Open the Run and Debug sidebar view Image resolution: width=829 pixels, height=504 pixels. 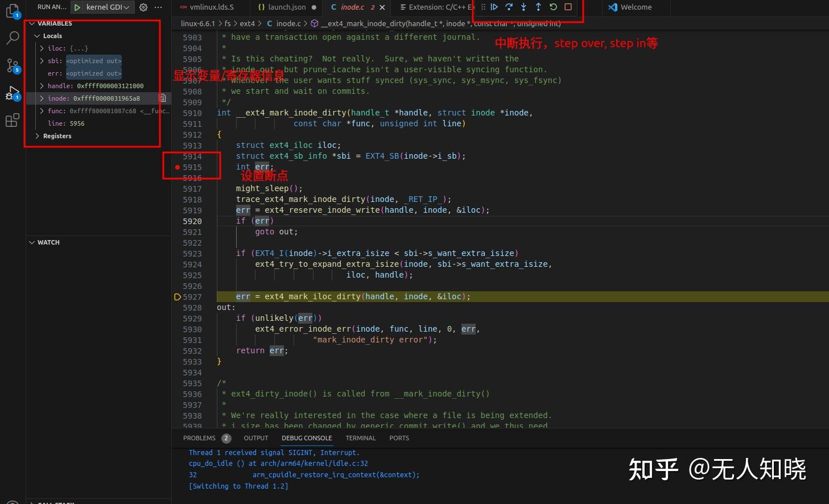coord(13,93)
